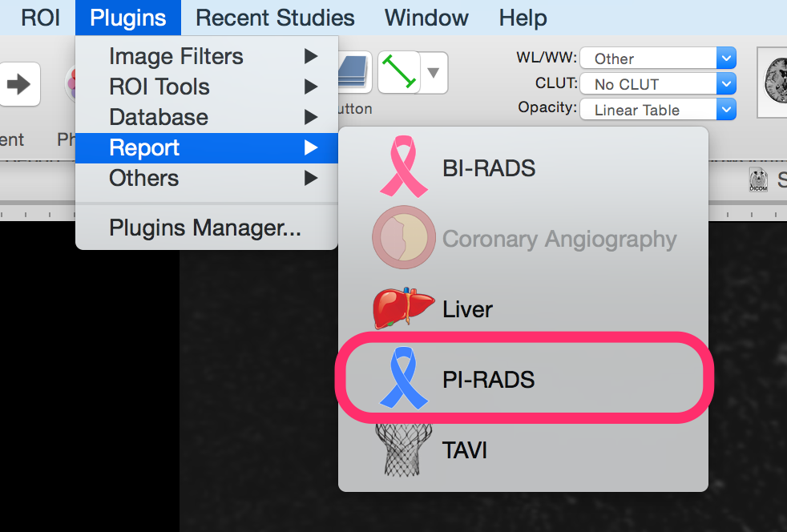This screenshot has width=787, height=532.
Task: Expand the Image Filters submenu
Action: point(207,56)
